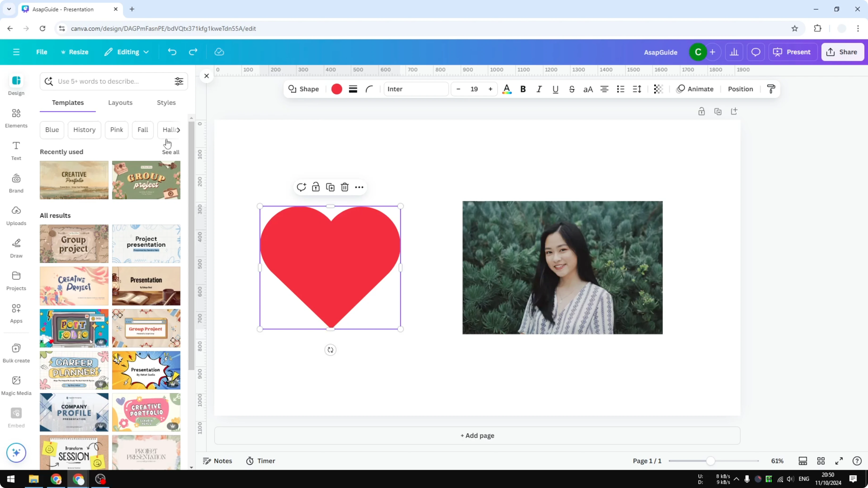This screenshot has width=868, height=488.
Task: Open transparency settings in the toolbar
Action: point(658,89)
